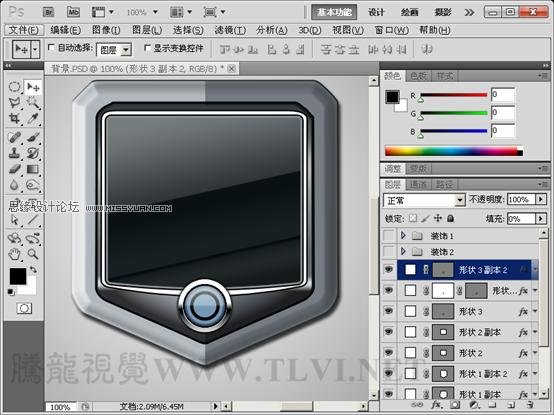554x415 pixels.
Task: Select the Hand tool
Action: point(15,254)
